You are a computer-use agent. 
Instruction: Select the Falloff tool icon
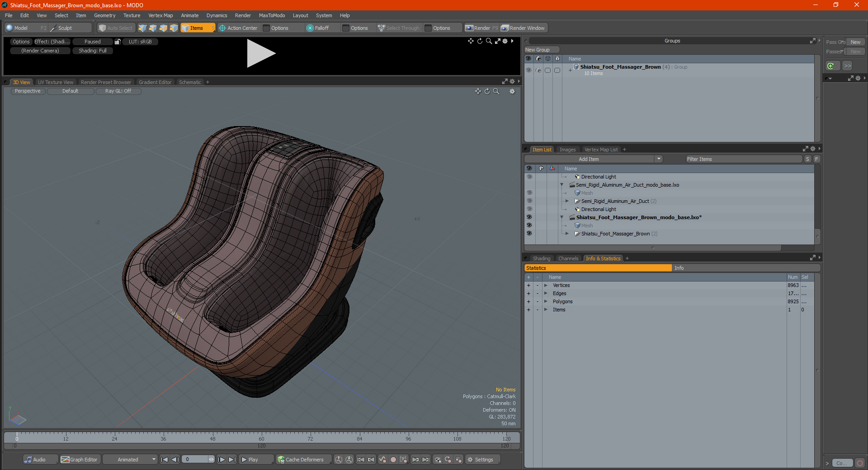[310, 28]
